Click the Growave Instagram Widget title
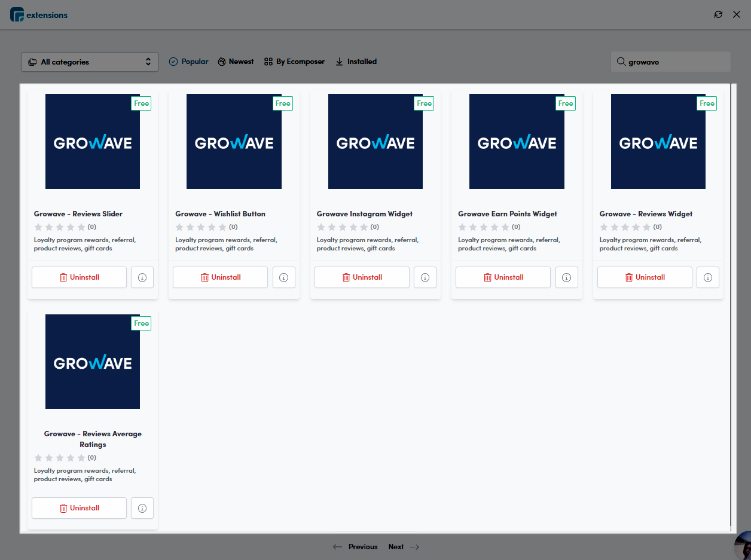Screen dimensions: 751x560 [x=365, y=214]
